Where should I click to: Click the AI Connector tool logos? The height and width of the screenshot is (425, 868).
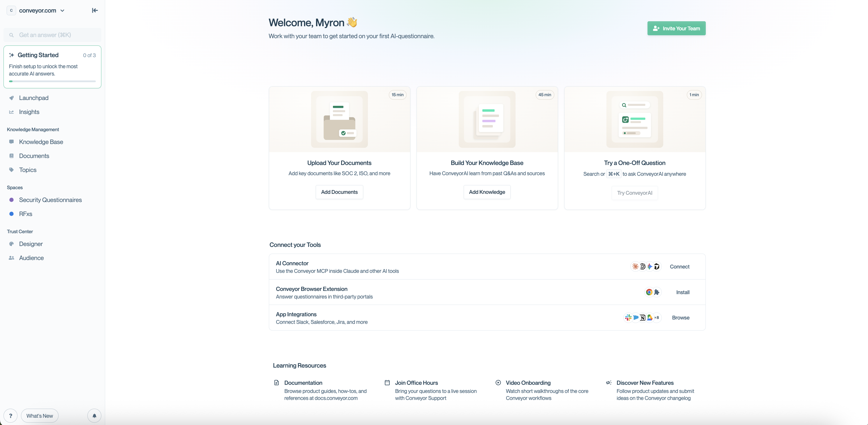click(x=646, y=266)
